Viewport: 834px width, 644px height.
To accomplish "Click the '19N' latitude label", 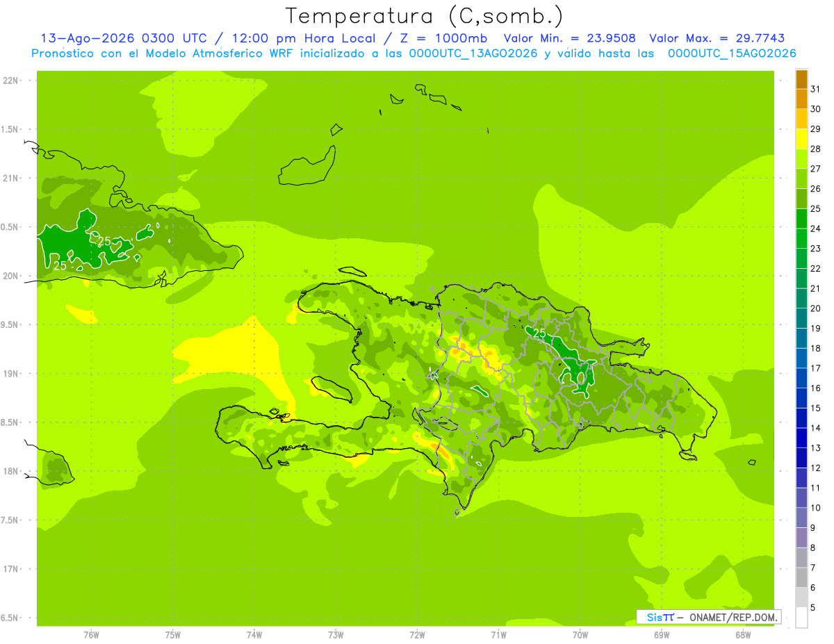I will click(11, 374).
